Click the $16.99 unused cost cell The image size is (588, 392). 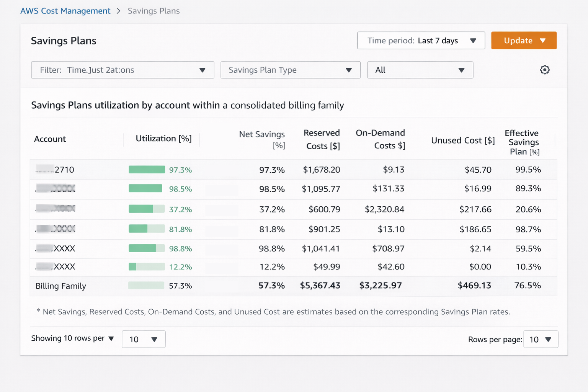[478, 189]
